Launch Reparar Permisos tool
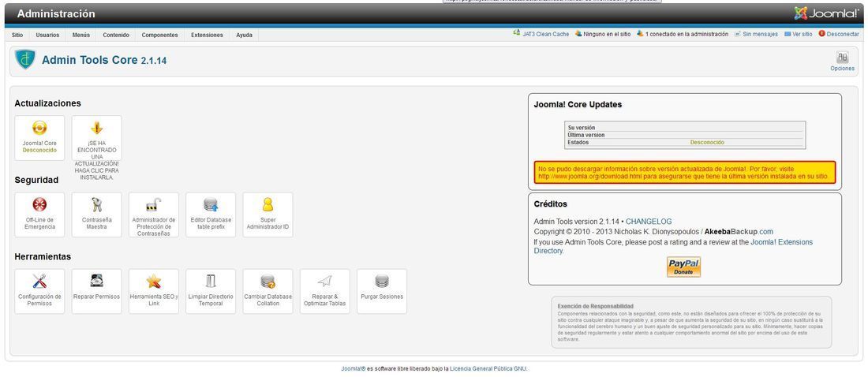 pos(96,291)
